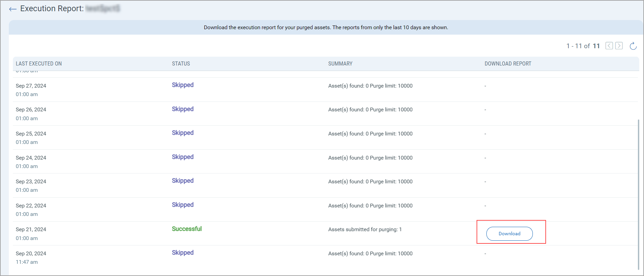
Task: Click the Status column header
Action: [x=181, y=63]
